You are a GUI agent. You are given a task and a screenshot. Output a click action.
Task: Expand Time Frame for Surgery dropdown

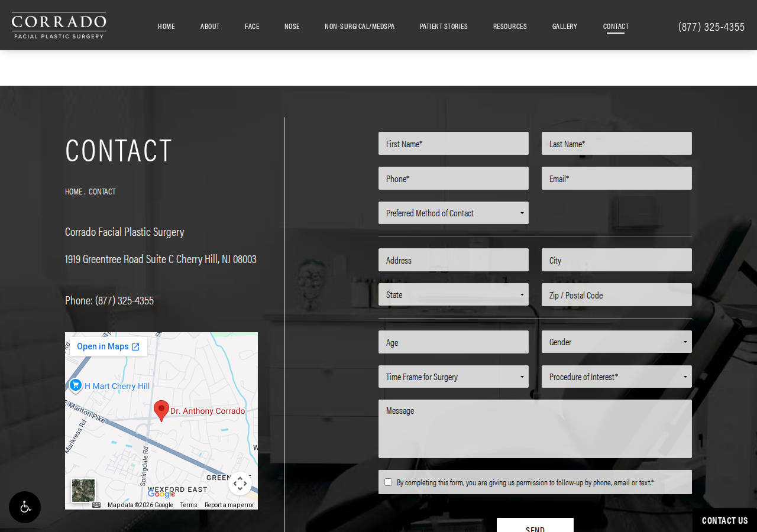tap(454, 377)
